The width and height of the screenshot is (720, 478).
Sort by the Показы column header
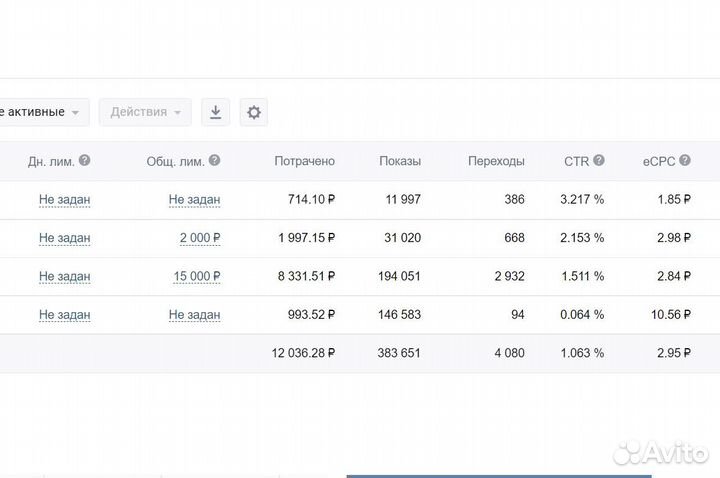(400, 161)
